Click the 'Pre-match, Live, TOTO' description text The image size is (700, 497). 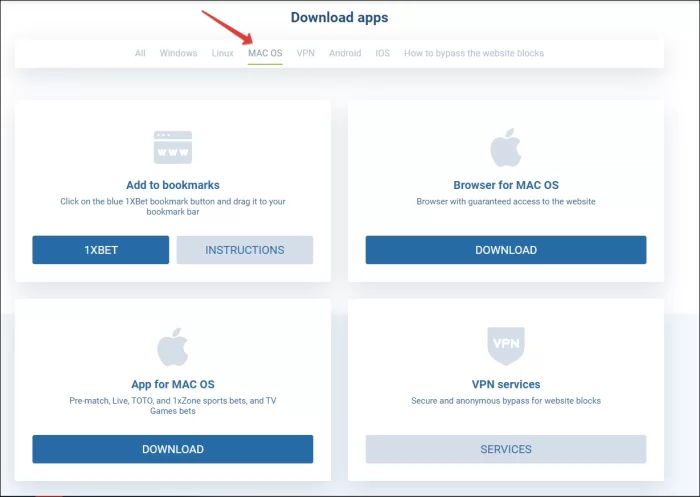(173, 406)
